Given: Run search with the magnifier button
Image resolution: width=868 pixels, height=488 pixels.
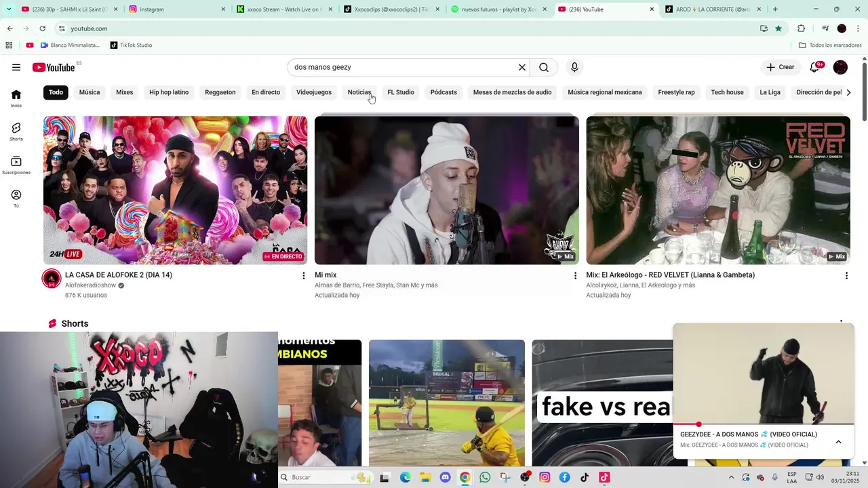Looking at the screenshot, I should pos(544,67).
